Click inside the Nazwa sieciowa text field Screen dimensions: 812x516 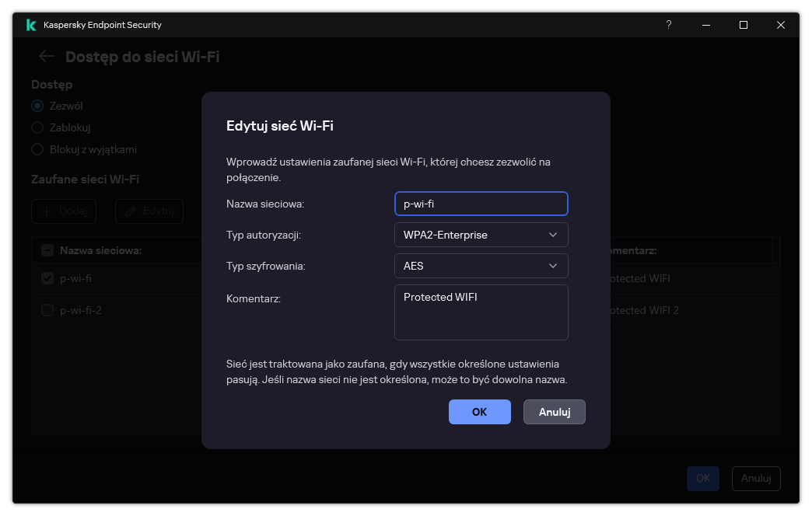coord(481,204)
